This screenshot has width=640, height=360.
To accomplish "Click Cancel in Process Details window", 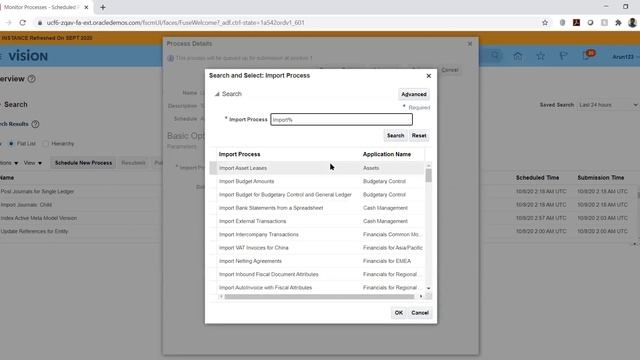I will pyautogui.click(x=450, y=70).
